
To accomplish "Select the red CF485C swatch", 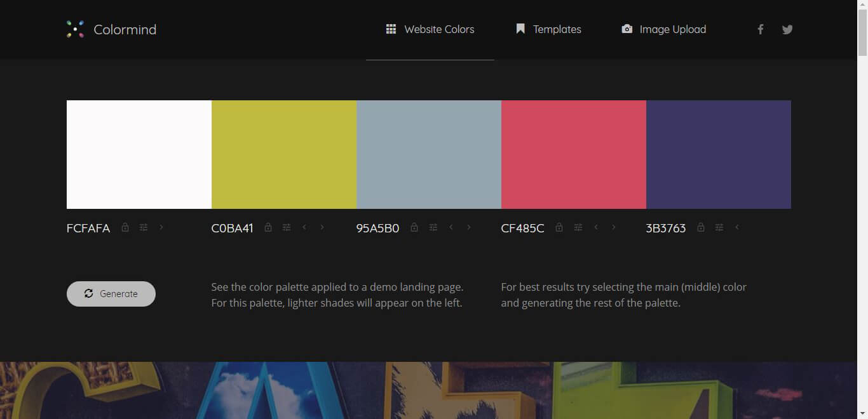I will coord(574,154).
